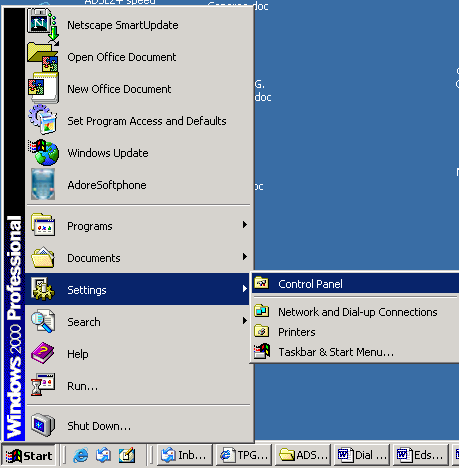Viewport: 460px width, 469px height.
Task: Click the Search magnifying glass icon
Action: 43,321
